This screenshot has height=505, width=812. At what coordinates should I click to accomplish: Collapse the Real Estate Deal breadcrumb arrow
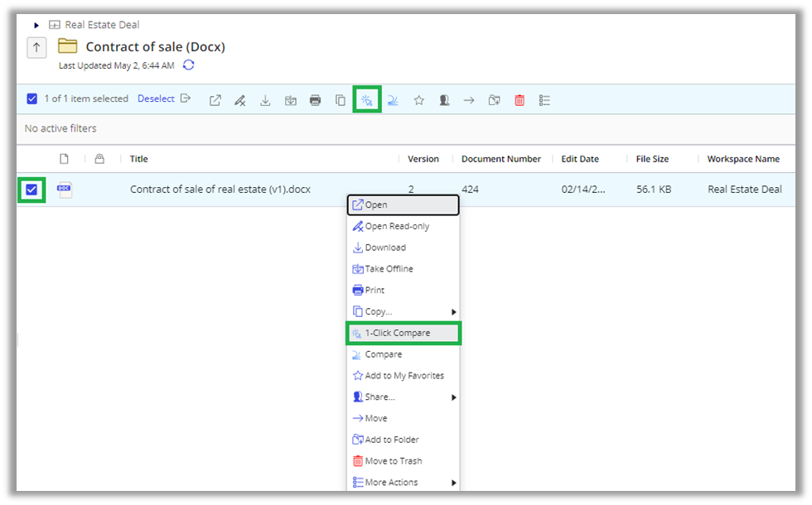[x=36, y=25]
